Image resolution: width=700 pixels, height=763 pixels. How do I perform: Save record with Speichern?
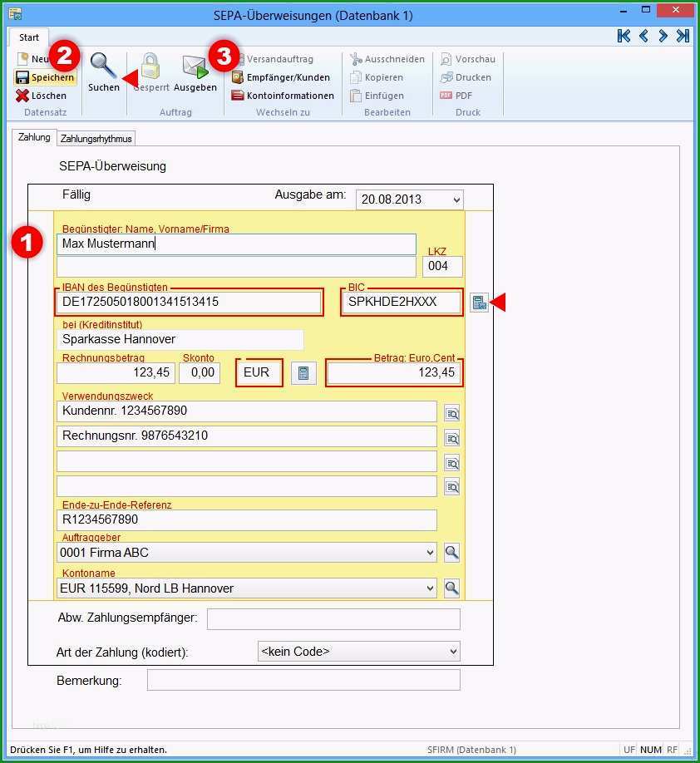[x=45, y=77]
